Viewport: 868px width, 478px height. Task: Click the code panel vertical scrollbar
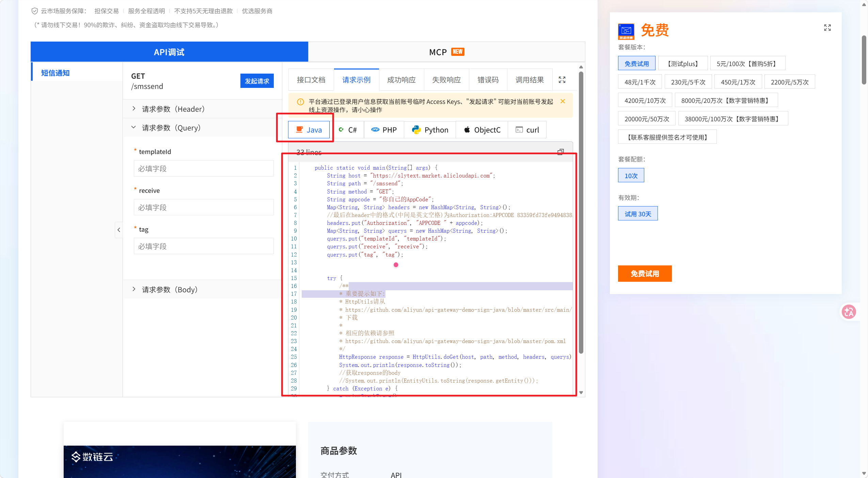click(x=581, y=213)
